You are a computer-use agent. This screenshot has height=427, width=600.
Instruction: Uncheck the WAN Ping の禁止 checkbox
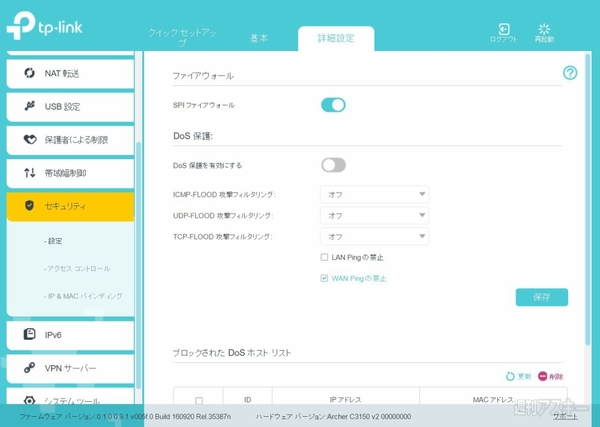click(324, 278)
